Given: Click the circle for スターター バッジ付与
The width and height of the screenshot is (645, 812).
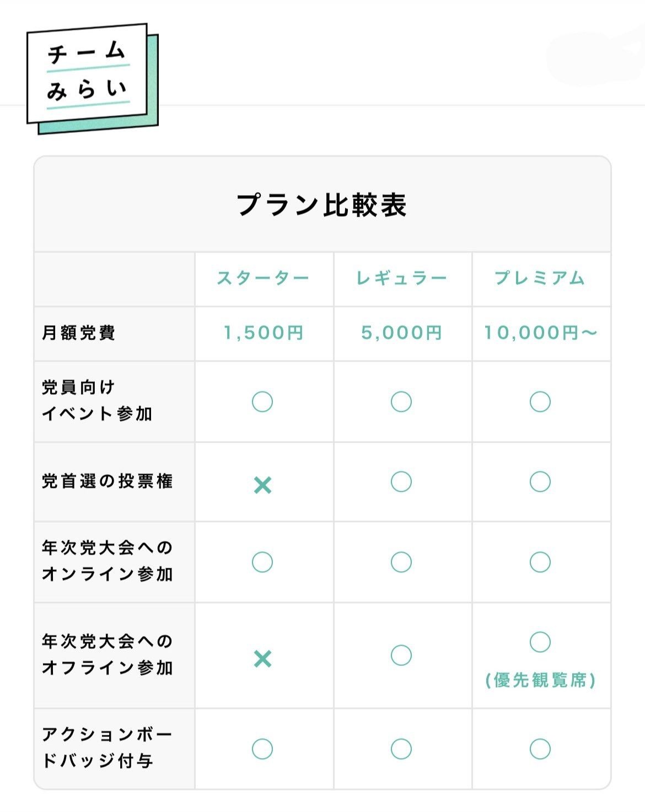Looking at the screenshot, I should (262, 749).
